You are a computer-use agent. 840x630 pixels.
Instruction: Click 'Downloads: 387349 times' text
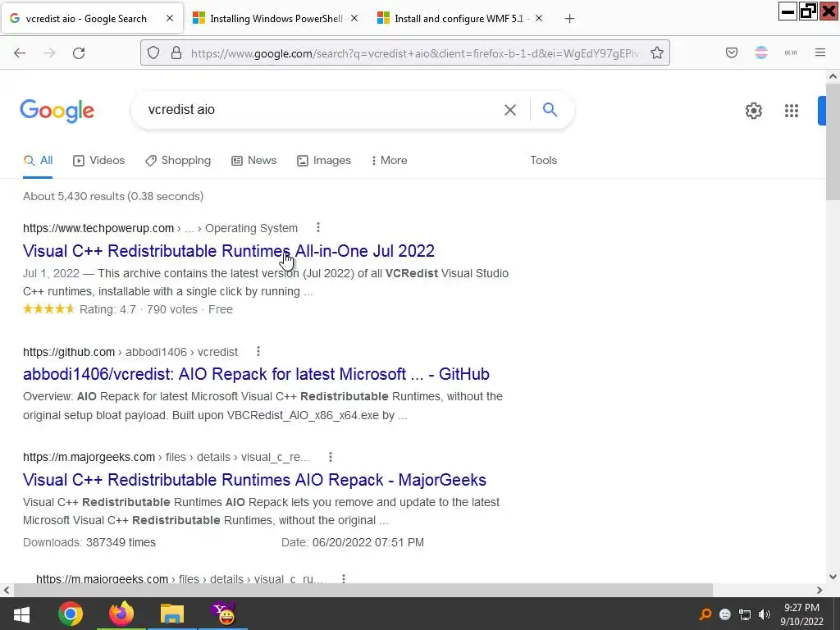tap(89, 542)
